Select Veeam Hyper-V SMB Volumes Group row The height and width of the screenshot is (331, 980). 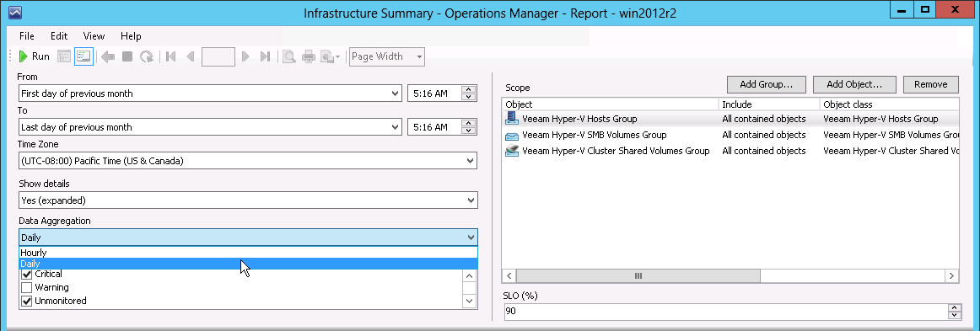[730, 135]
